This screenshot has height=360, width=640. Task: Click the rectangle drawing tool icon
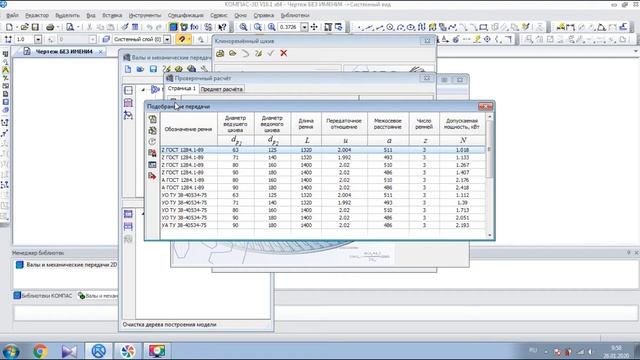point(483,27)
